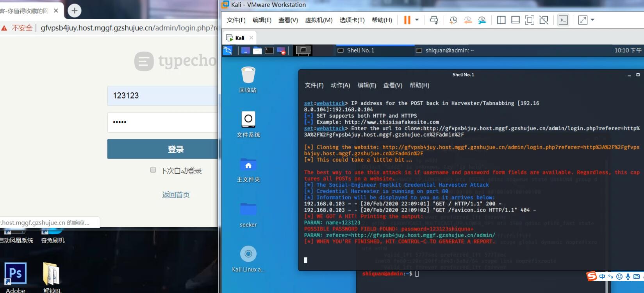The width and height of the screenshot is (644, 293).
Task: Open the seeker folder on Kali desktop
Action: tap(248, 214)
